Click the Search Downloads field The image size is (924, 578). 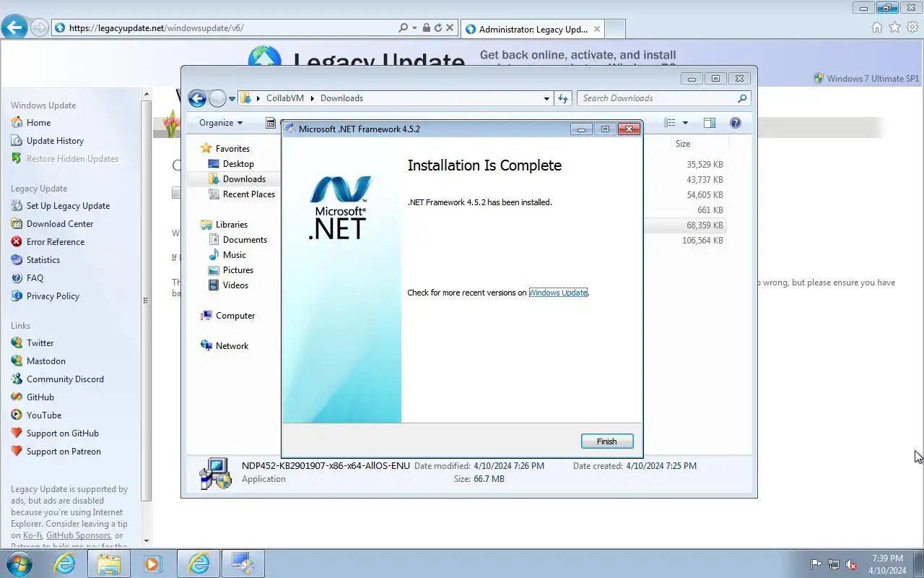(x=658, y=98)
